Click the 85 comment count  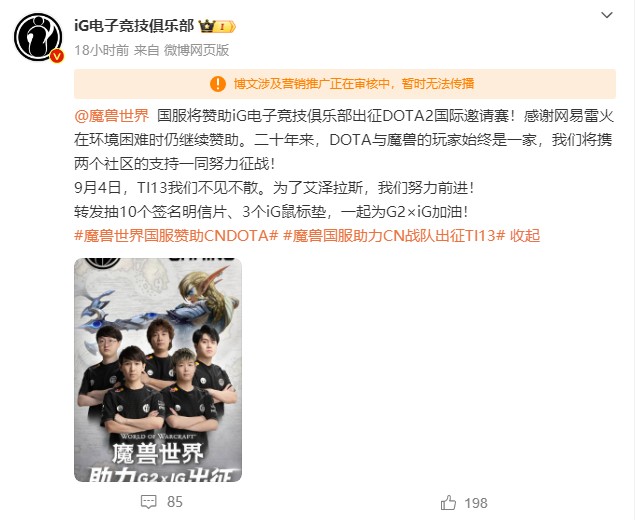tap(175, 502)
